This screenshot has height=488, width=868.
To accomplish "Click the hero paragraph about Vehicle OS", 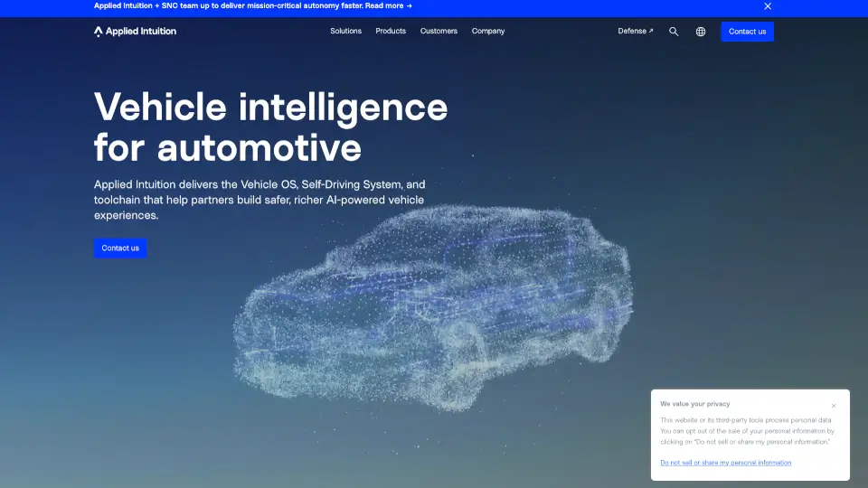I will pyautogui.click(x=259, y=200).
